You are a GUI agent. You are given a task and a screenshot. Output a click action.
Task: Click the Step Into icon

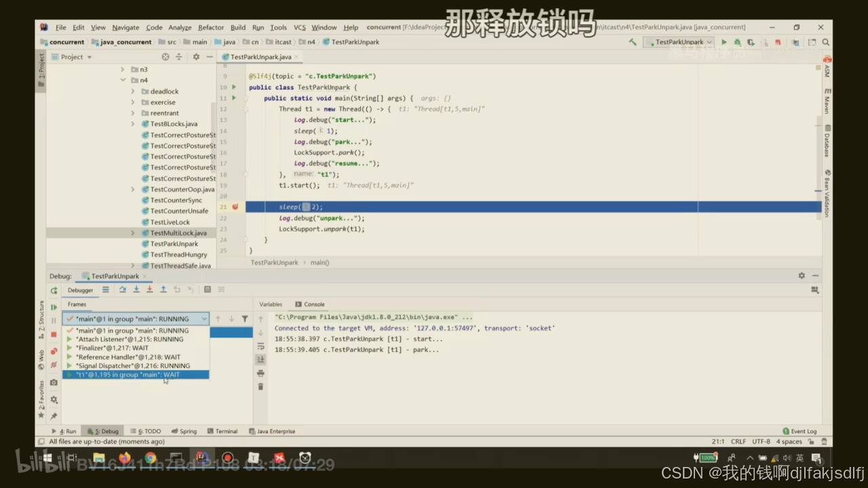tap(136, 289)
